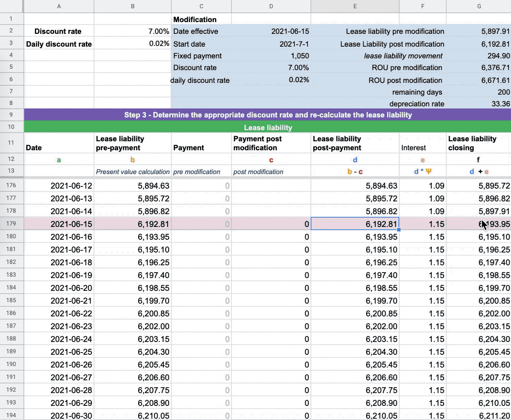Viewport: 511px width, 420px height.
Task: Select closing balance 5,895.72 in row 176
Action: click(479, 185)
